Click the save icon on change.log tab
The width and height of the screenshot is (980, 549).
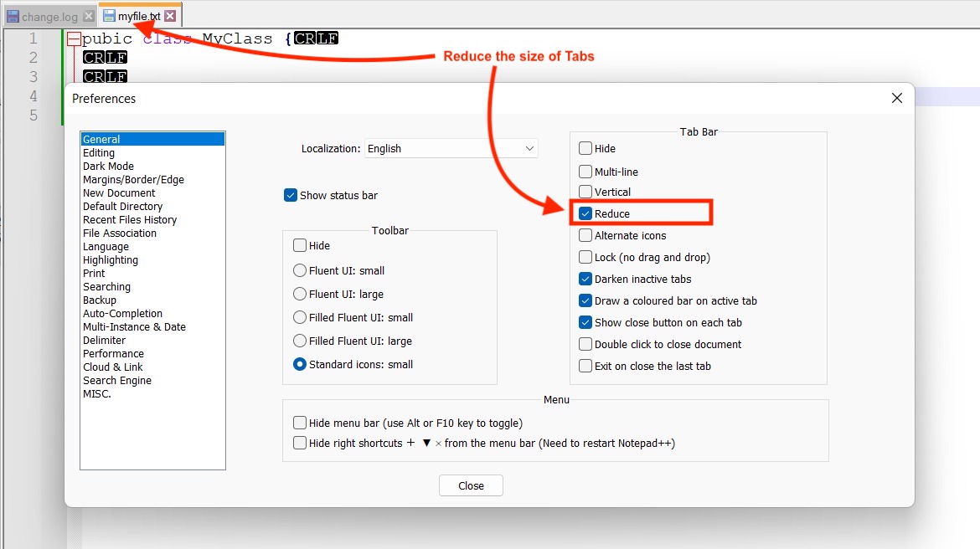click(13, 17)
